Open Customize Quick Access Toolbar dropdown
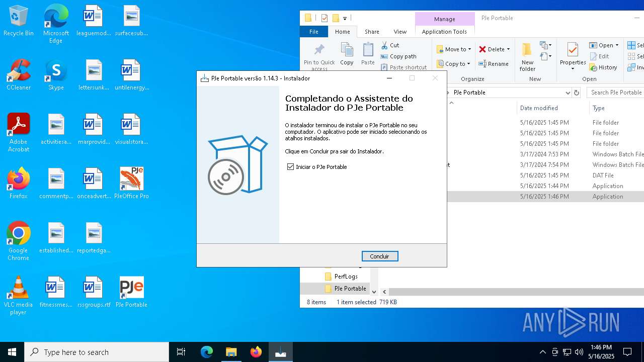This screenshot has width=644, height=362. 345,19
